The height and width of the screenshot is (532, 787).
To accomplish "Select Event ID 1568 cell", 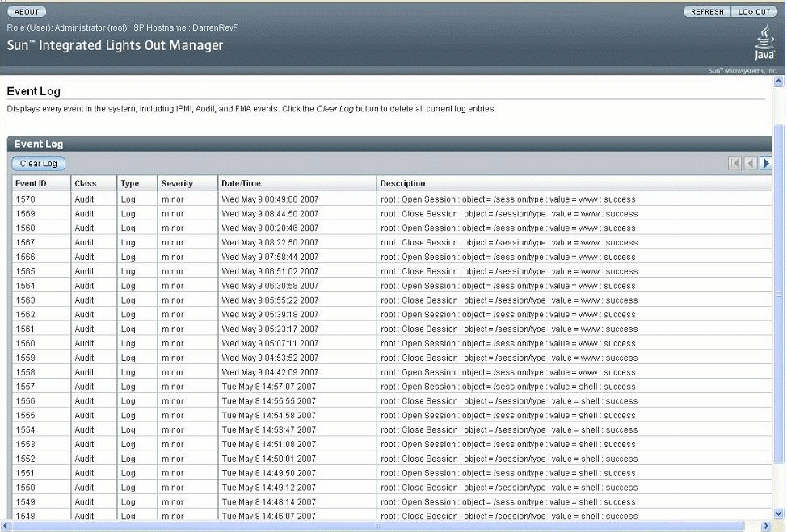I will 41,228.
